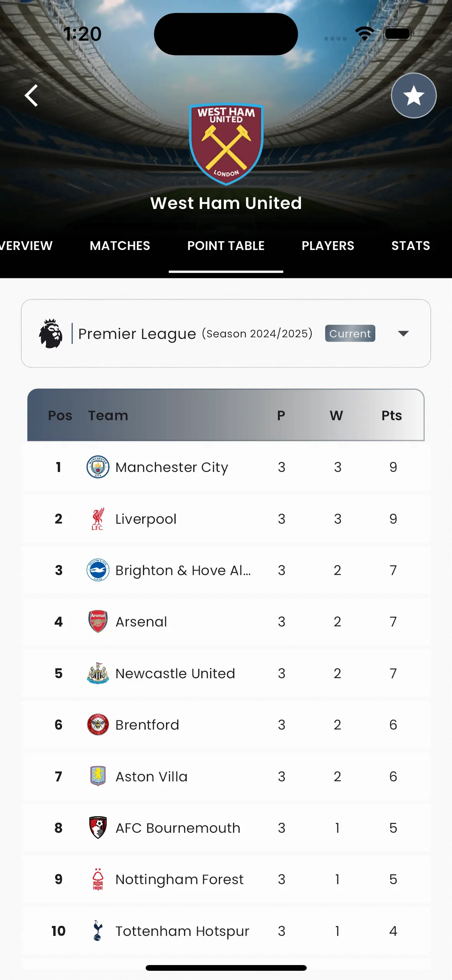Switch to the PLAYERS tab
Image resolution: width=452 pixels, height=980 pixels.
coord(328,246)
